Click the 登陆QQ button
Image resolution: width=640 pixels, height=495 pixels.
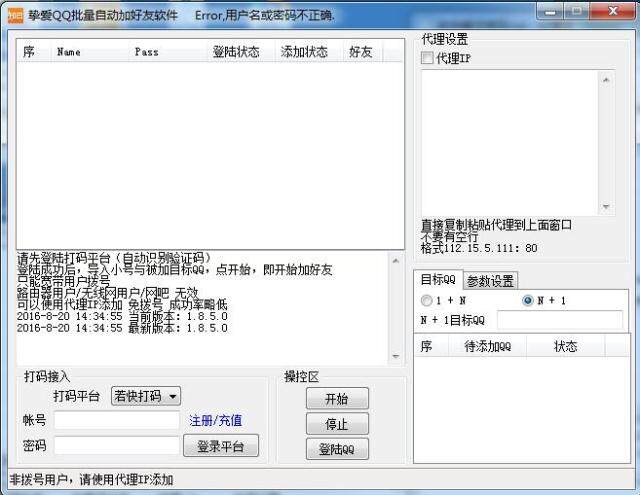pos(337,449)
